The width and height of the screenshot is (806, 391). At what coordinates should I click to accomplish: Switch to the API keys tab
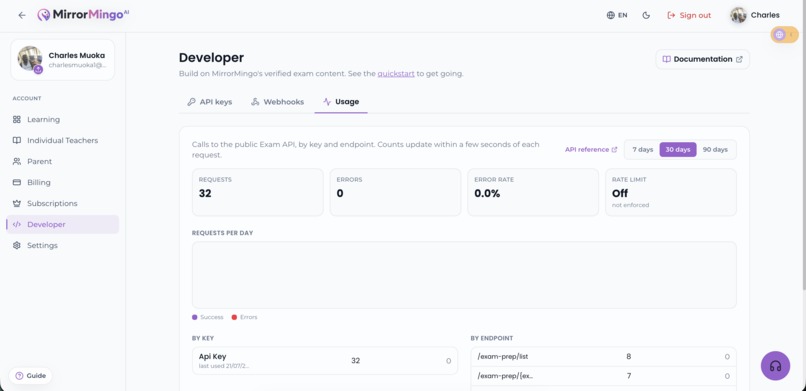pyautogui.click(x=209, y=102)
